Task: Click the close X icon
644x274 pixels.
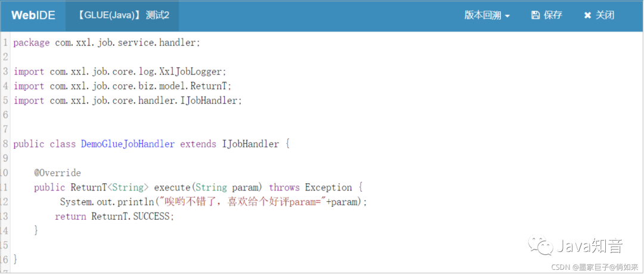Action: point(587,16)
